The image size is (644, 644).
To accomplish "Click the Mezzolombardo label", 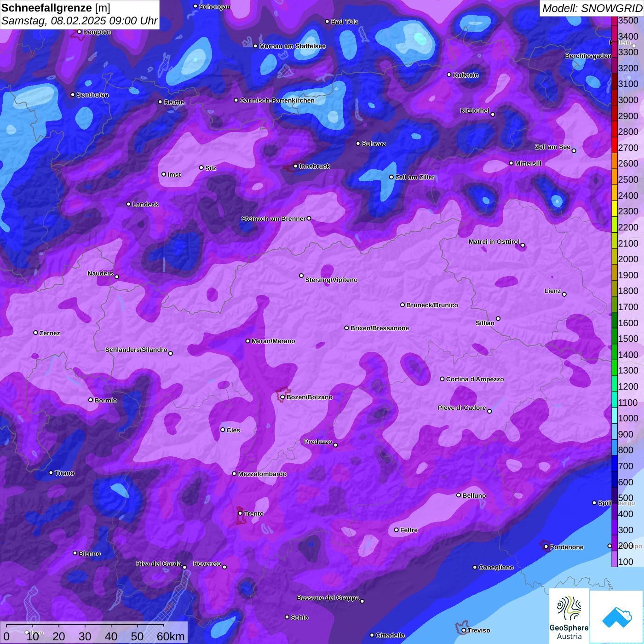I will pos(262,474).
